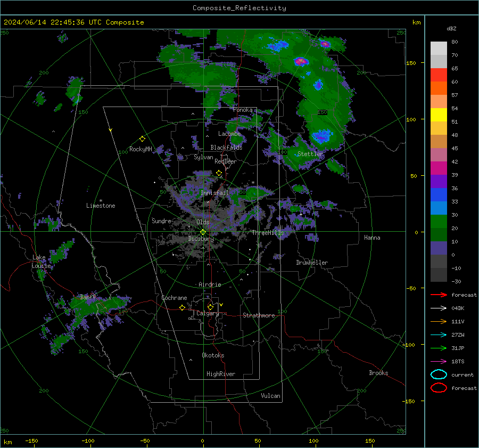
Task: Click the cyan 27ZW arrow icon
Action: click(439, 335)
